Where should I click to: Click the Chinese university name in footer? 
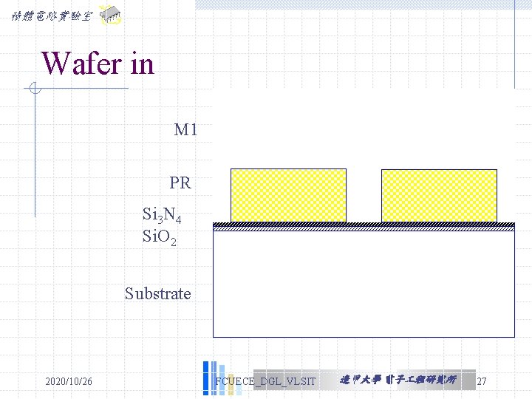[x=398, y=380]
